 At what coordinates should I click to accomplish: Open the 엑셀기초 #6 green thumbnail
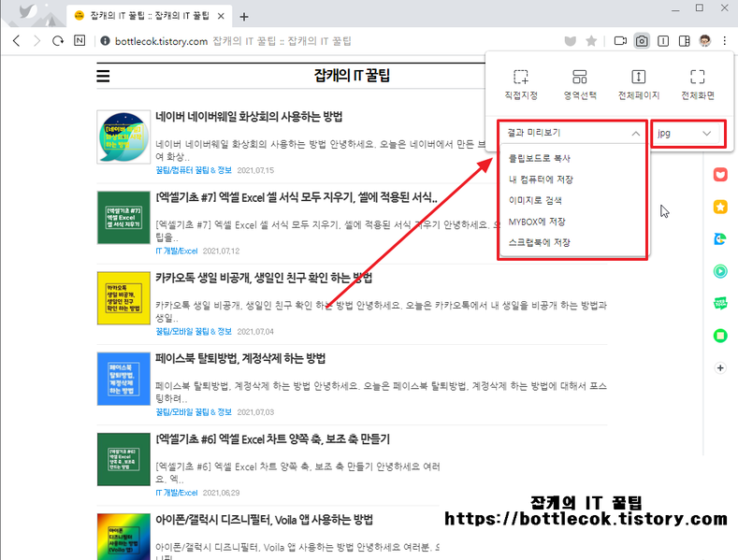123,459
